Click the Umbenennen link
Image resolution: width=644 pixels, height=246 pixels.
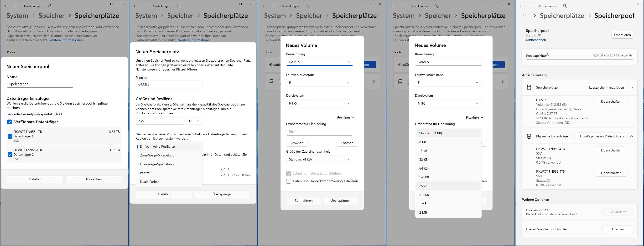(535, 40)
